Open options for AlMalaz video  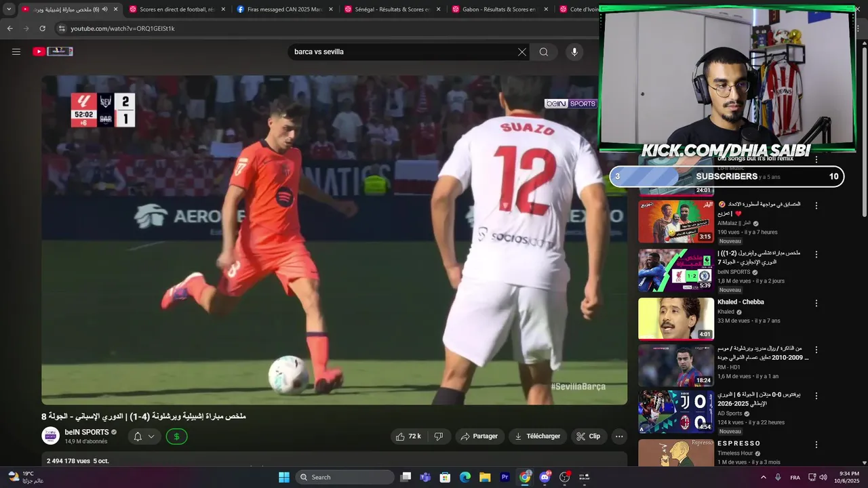pos(816,205)
